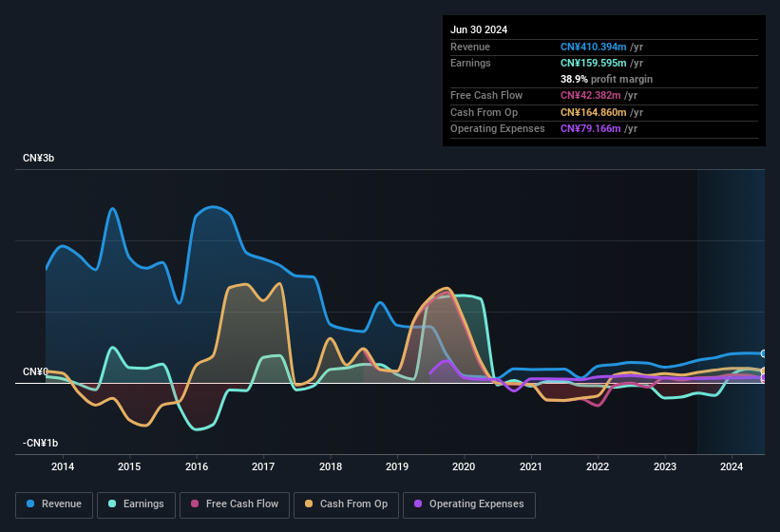This screenshot has height=532, width=780.
Task: Click the purple Operating Expenses endpoint marker
Action: pyautogui.click(x=764, y=378)
